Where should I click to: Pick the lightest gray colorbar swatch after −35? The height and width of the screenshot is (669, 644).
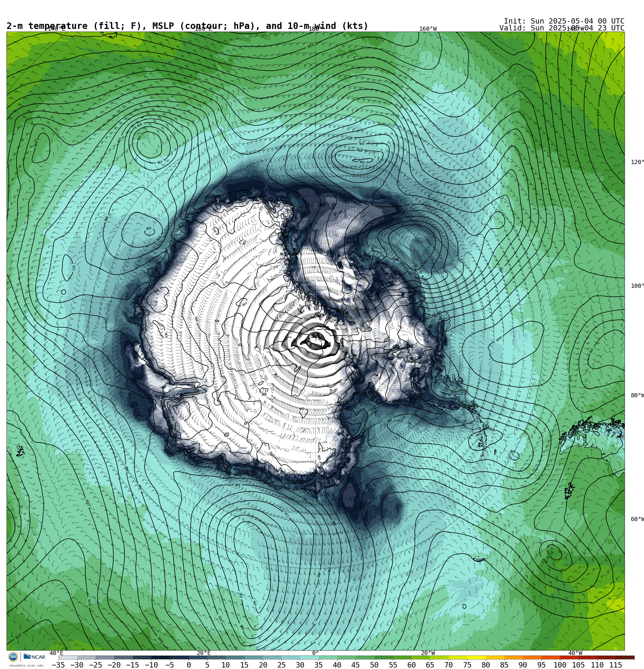coord(68,657)
